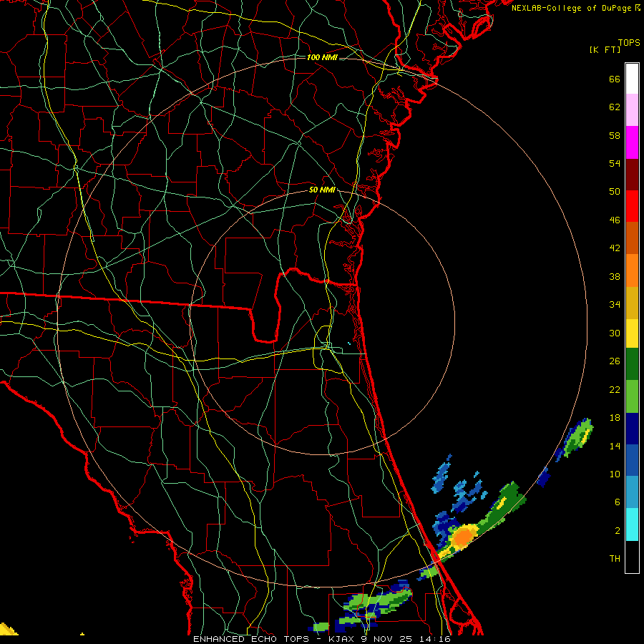Click the bright red legend color block
Image resolution: width=644 pixels, height=644 pixels.
[x=632, y=206]
